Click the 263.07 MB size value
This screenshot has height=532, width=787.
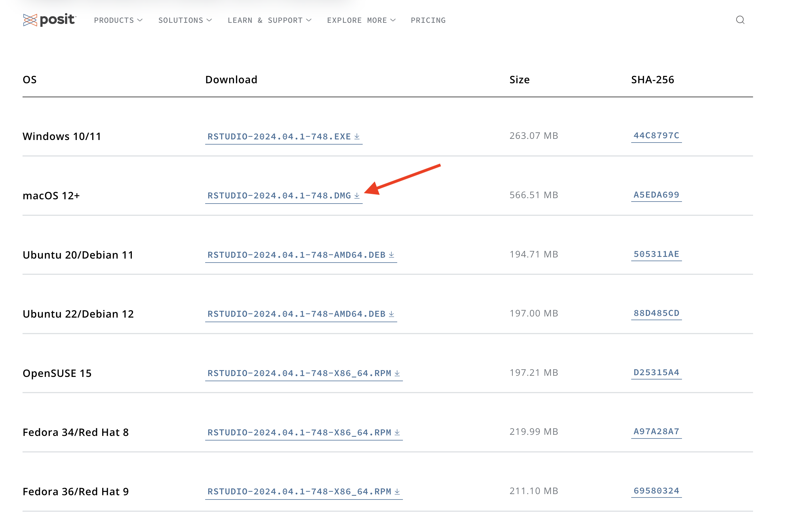coord(534,136)
